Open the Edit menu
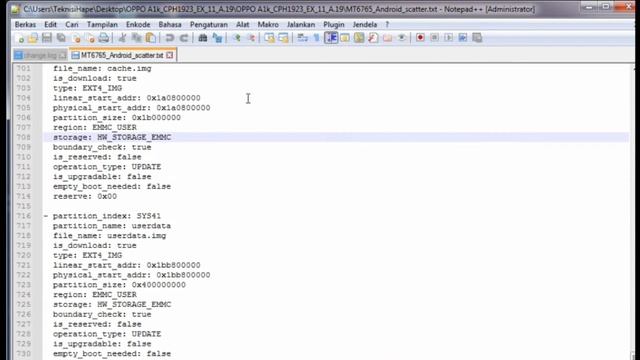This screenshot has width=640, height=360. pos(50,24)
